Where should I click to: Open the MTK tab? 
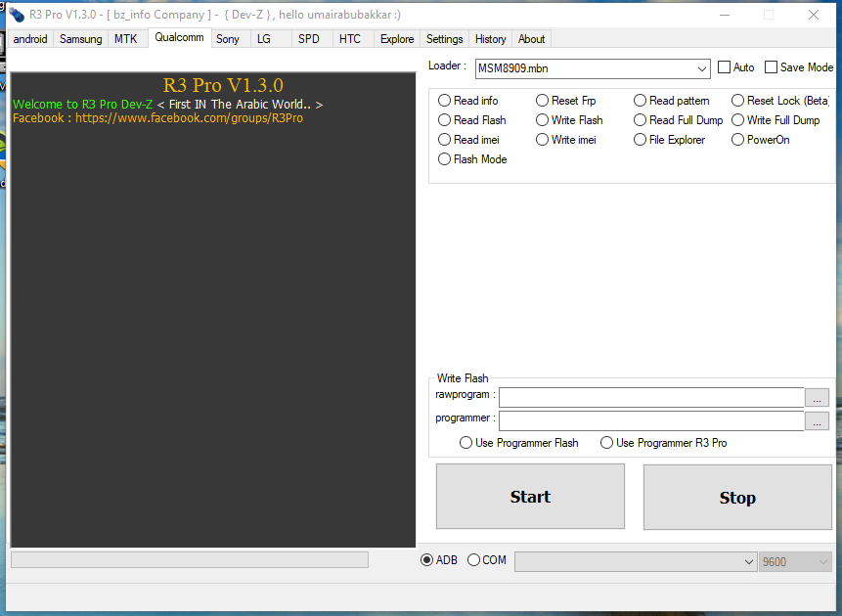(125, 39)
